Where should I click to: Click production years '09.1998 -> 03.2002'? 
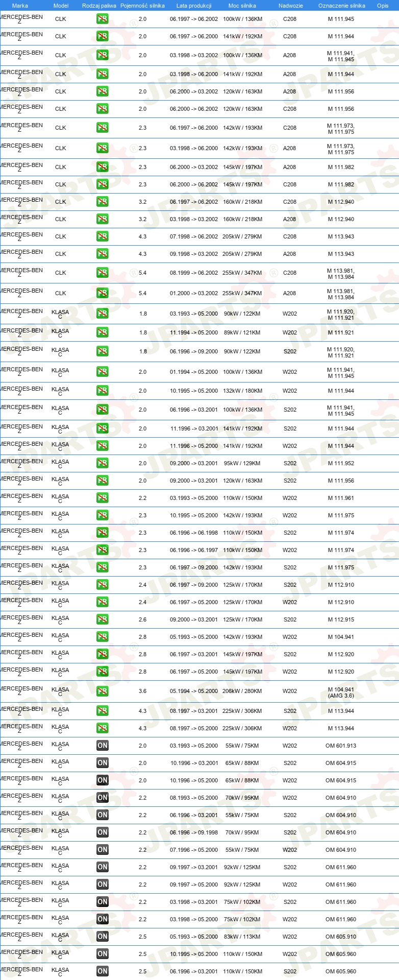pos(194,254)
